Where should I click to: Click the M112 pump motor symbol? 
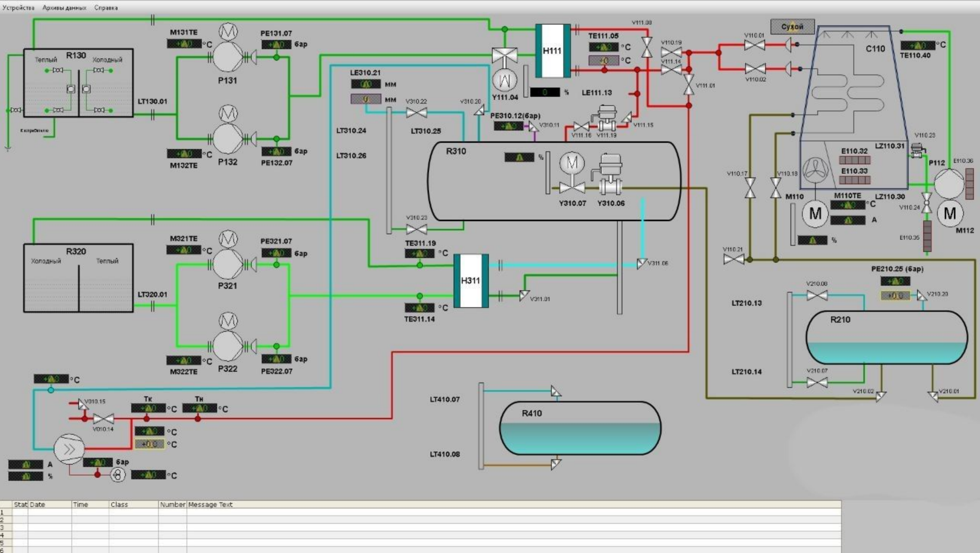click(x=950, y=214)
